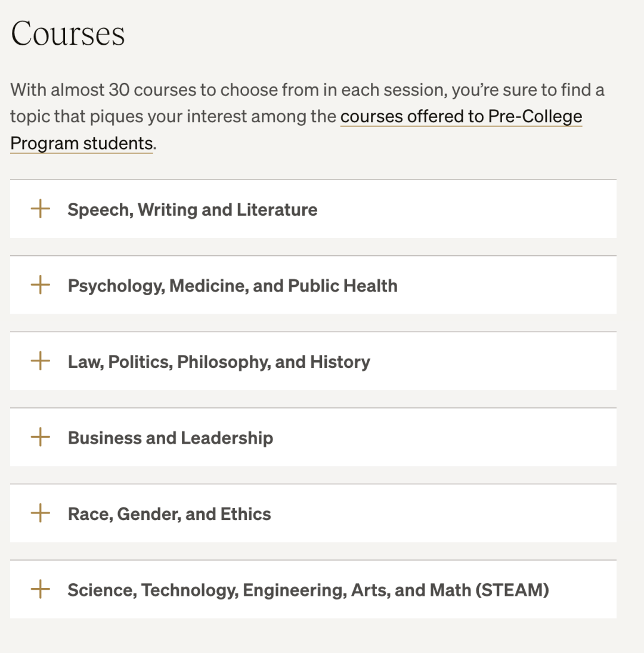Image resolution: width=644 pixels, height=653 pixels.
Task: Click empty right side of Law, Politics row
Action: click(x=507, y=362)
